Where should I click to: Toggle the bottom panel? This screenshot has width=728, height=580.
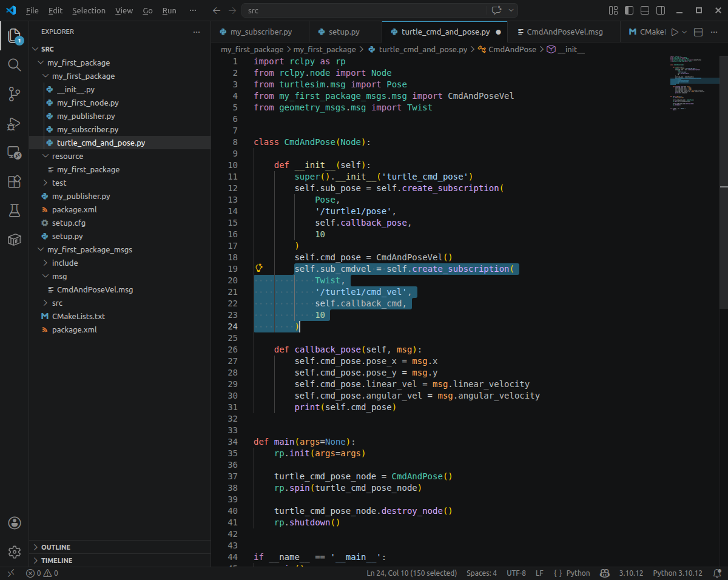[645, 11]
